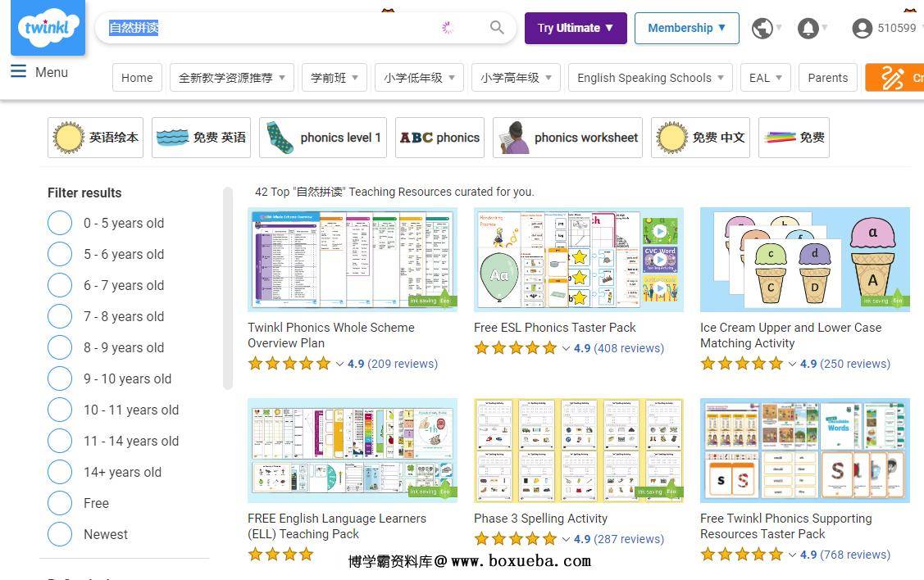This screenshot has height=580, width=924.
Task: Click the sun icon beside 免费 中文
Action: pos(671,138)
